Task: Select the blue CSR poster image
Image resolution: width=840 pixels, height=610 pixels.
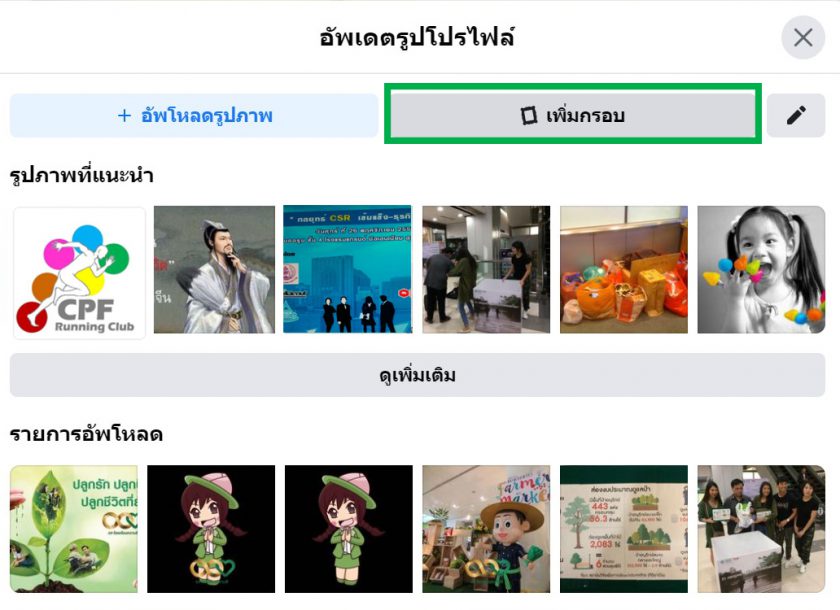Action: (348, 269)
